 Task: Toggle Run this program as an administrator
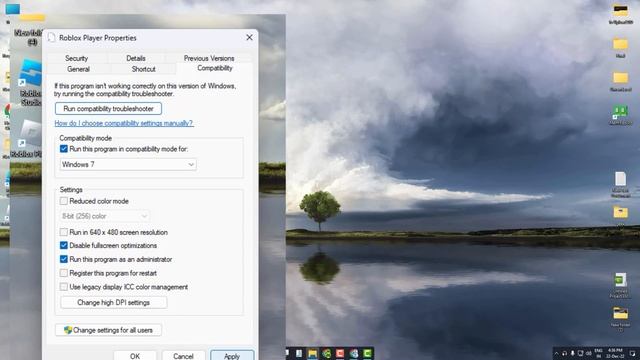tap(64, 259)
